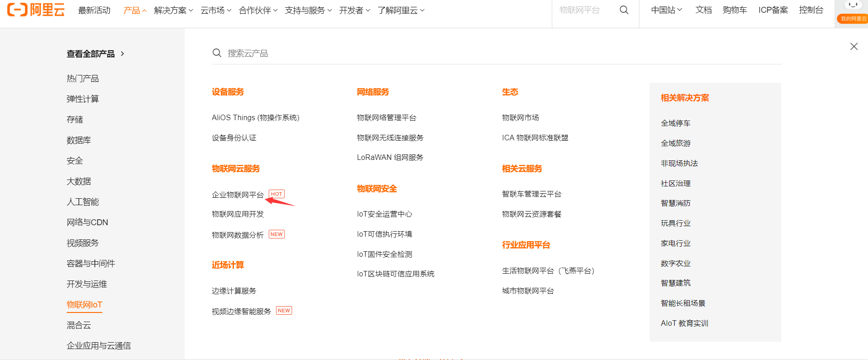Screen dimensions: 868x360
Task: Click the 搜索云产品 search field
Action: 503,53
